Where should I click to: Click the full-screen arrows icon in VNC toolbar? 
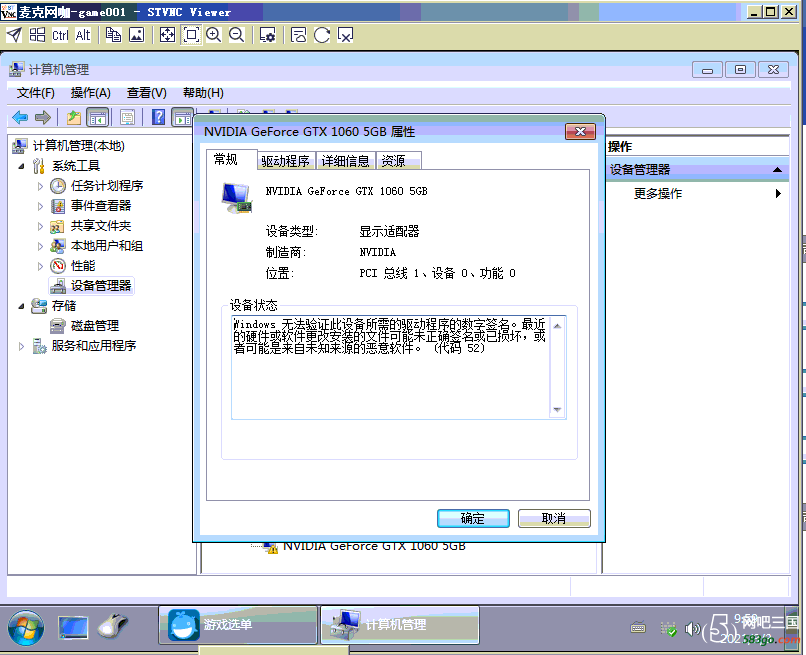pyautogui.click(x=167, y=35)
